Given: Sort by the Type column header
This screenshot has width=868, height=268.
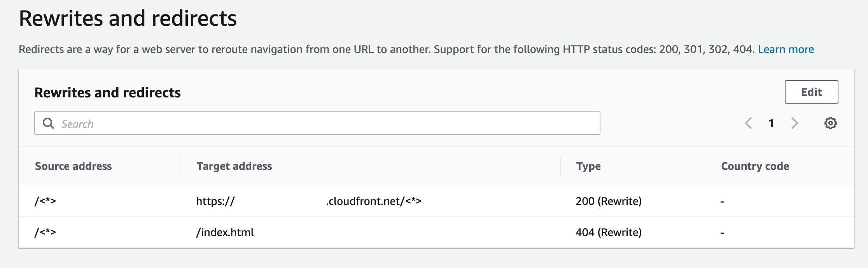Looking at the screenshot, I should pos(588,166).
